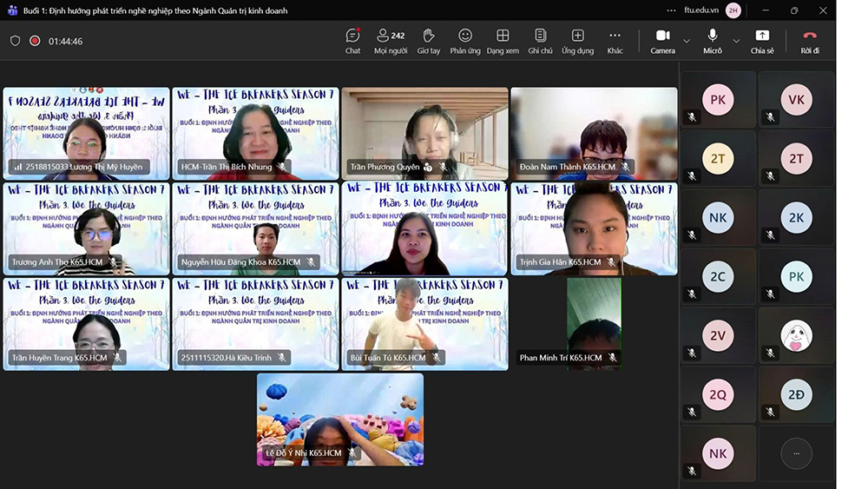This screenshot has height=489, width=868.
Task: Select Phan Minh Trí's video tile
Action: tap(594, 324)
